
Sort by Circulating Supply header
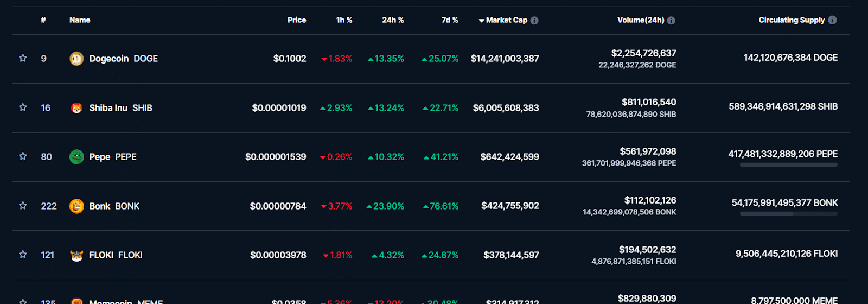click(x=792, y=20)
